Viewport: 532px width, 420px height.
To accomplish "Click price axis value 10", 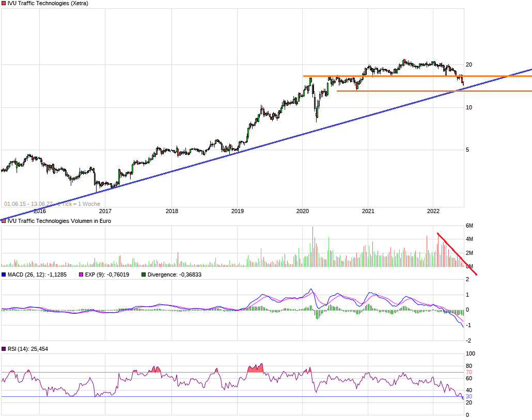I will click(x=469, y=107).
